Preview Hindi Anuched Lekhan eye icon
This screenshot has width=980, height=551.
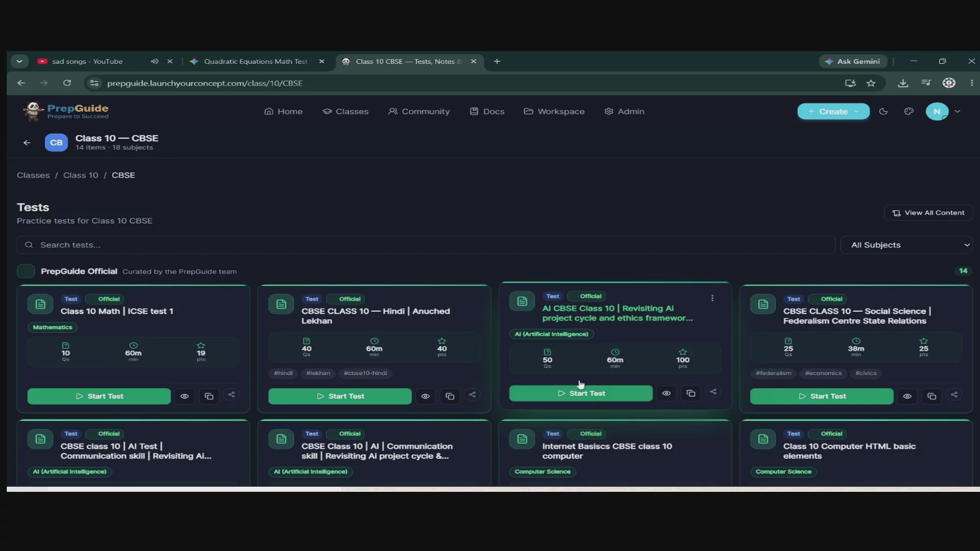click(x=426, y=396)
